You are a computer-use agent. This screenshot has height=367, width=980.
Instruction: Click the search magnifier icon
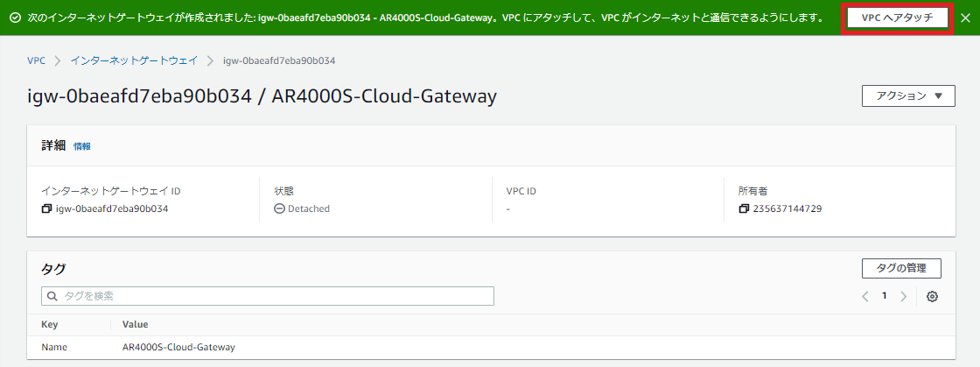(x=52, y=296)
